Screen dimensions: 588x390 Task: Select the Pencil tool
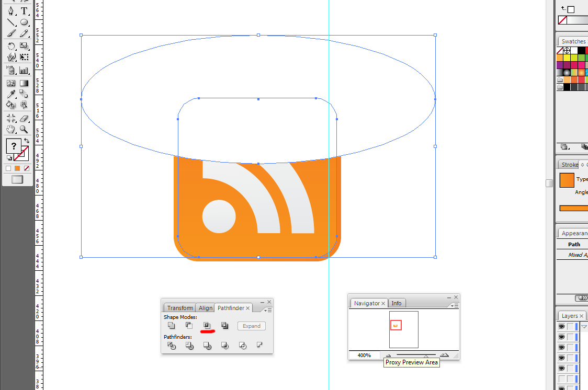tap(24, 33)
